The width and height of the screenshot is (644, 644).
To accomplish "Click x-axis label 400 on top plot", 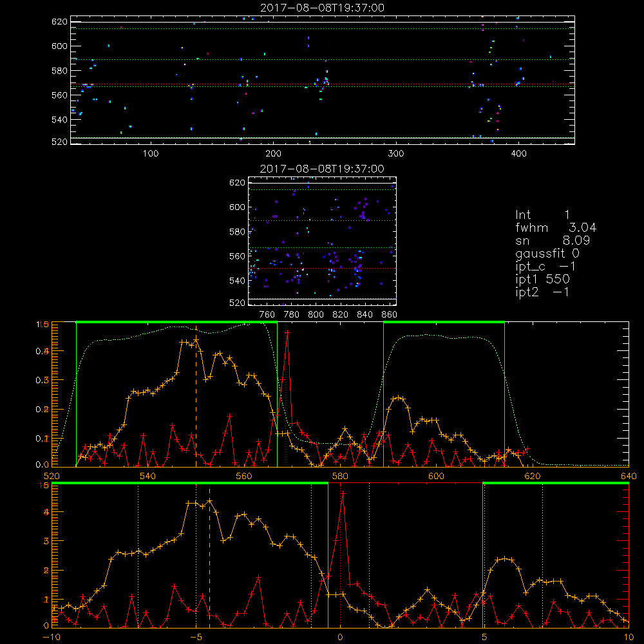I will click(x=518, y=154).
